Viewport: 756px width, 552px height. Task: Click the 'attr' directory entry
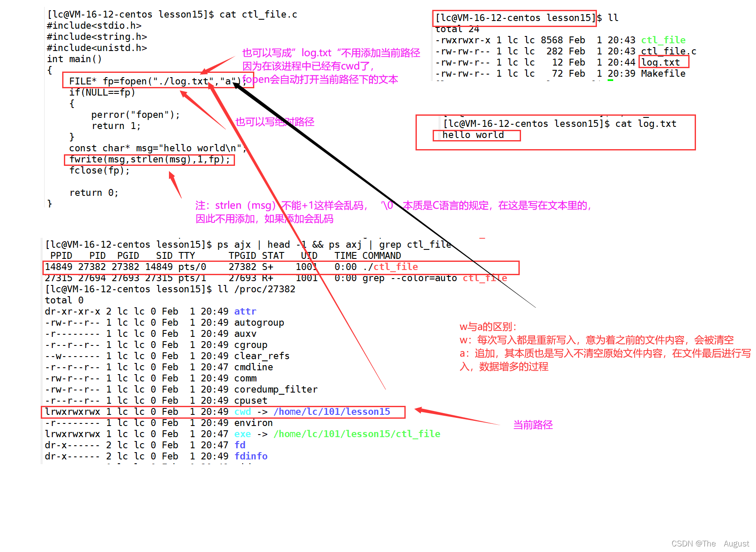(245, 312)
